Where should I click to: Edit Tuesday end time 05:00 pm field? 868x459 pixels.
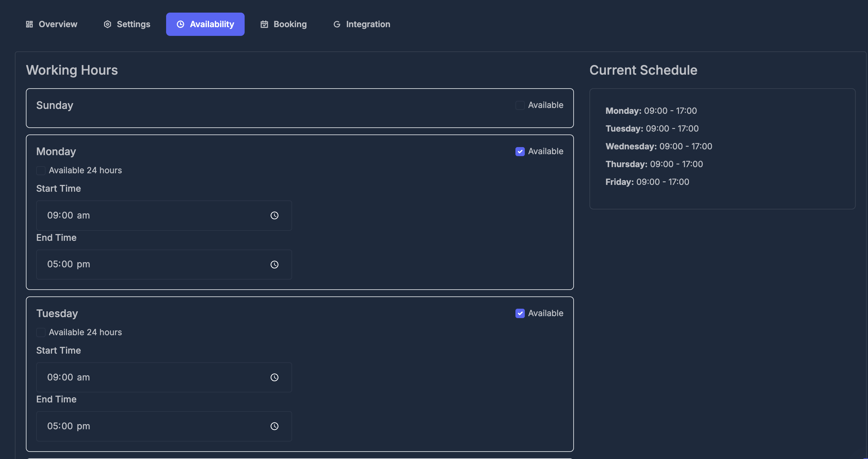164,426
